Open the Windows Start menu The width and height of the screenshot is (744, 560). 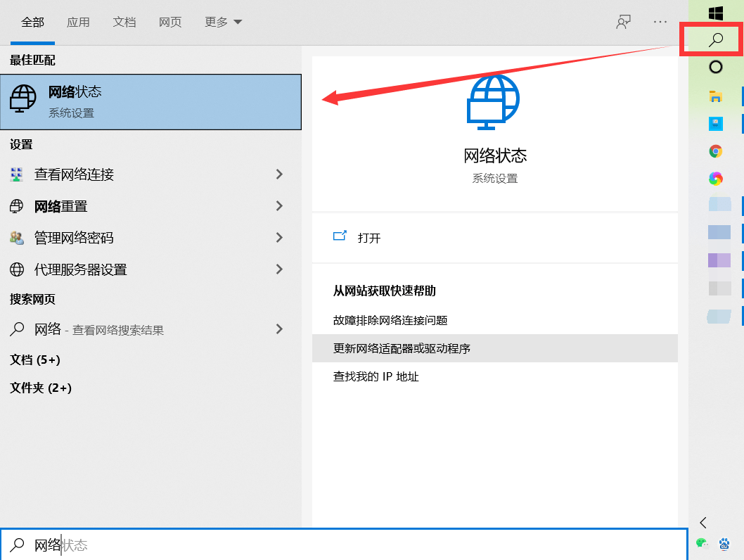click(715, 13)
